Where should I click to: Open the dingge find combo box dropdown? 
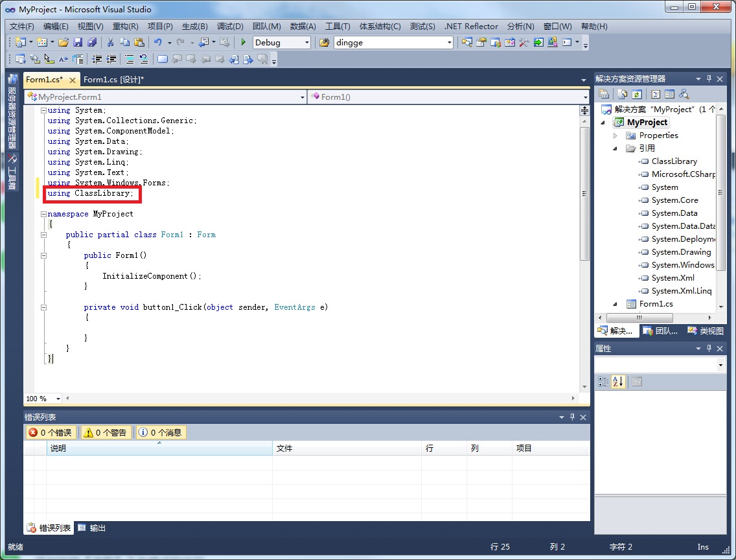coord(449,42)
